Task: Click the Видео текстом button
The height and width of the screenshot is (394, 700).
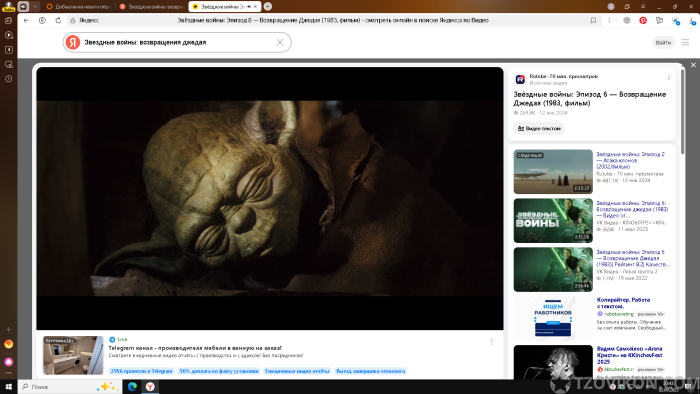Action: click(539, 129)
